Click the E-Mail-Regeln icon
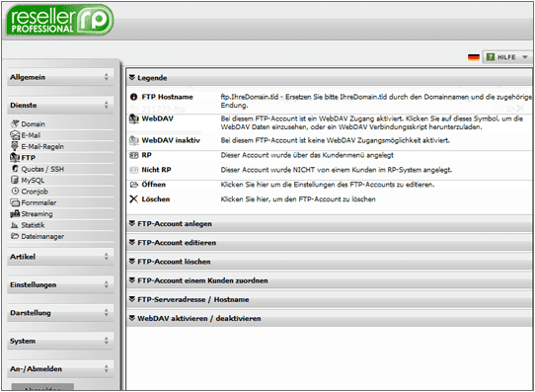Image resolution: width=535 pixels, height=392 pixels. [x=15, y=146]
